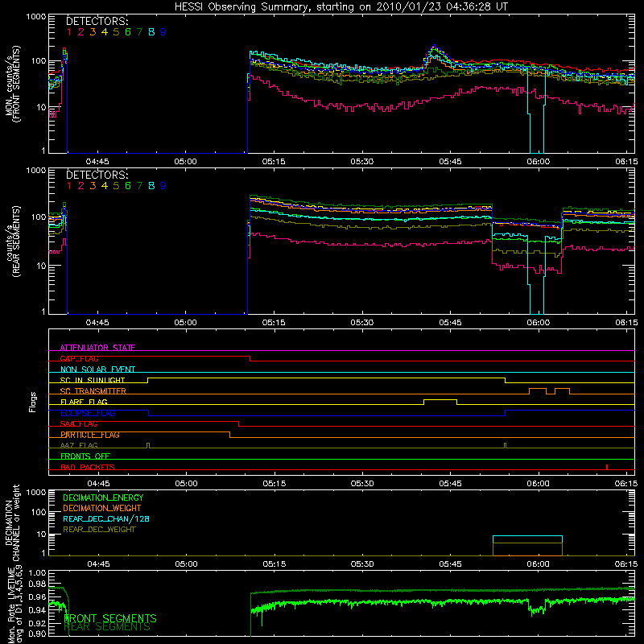The height and width of the screenshot is (644, 644).
Task: Click the REAR_DEC_WEIGHT legend entry
Action: (99, 530)
